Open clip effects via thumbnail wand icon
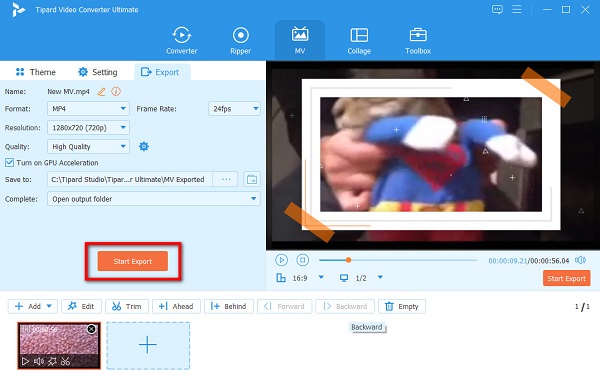Screen dimensions: 600x388 click(x=52, y=361)
